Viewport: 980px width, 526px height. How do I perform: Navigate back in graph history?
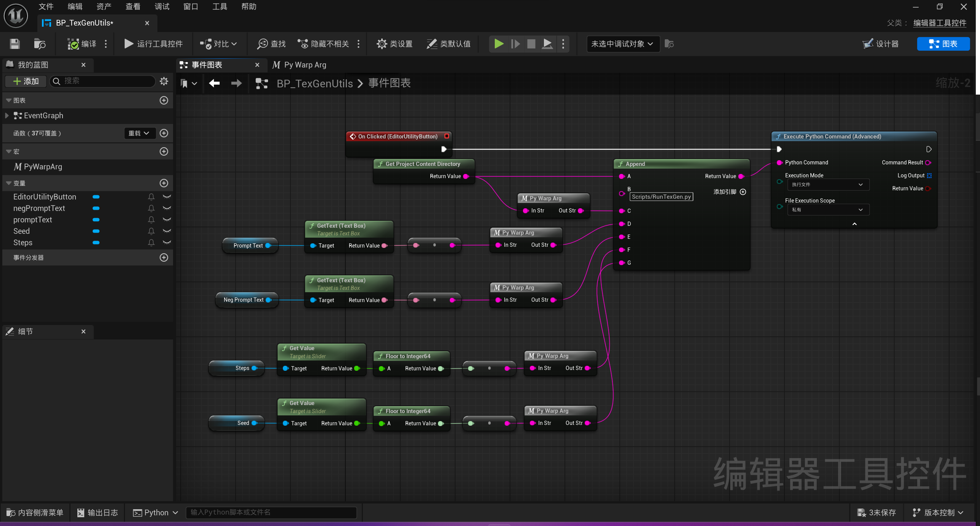214,83
